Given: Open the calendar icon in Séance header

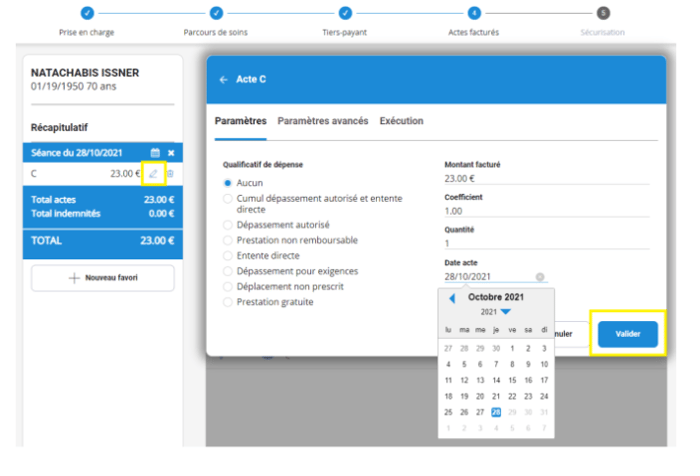Looking at the screenshot, I should [x=155, y=152].
